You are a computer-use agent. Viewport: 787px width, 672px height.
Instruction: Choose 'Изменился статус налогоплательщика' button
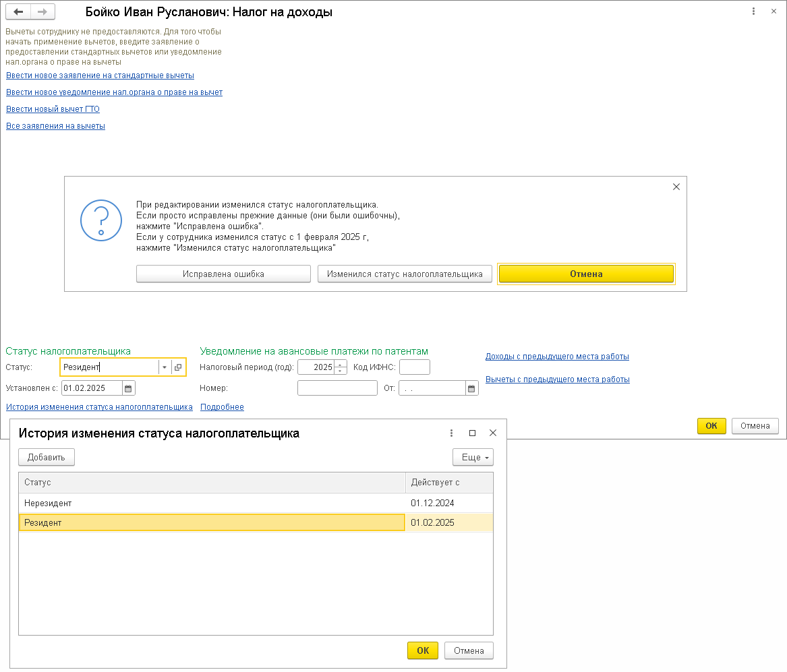405,274
